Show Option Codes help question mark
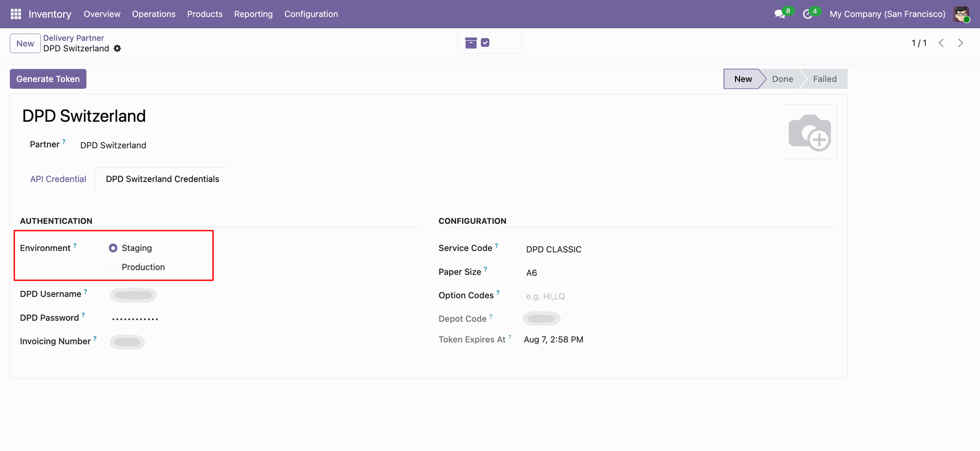 [x=498, y=292]
